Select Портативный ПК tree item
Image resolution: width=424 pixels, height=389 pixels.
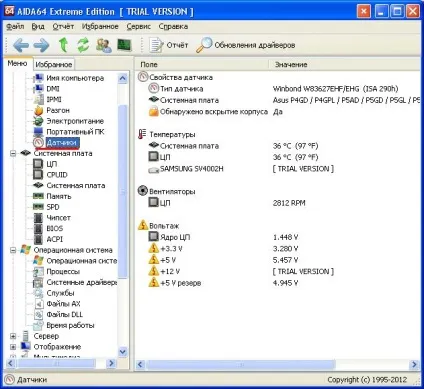coord(75,132)
